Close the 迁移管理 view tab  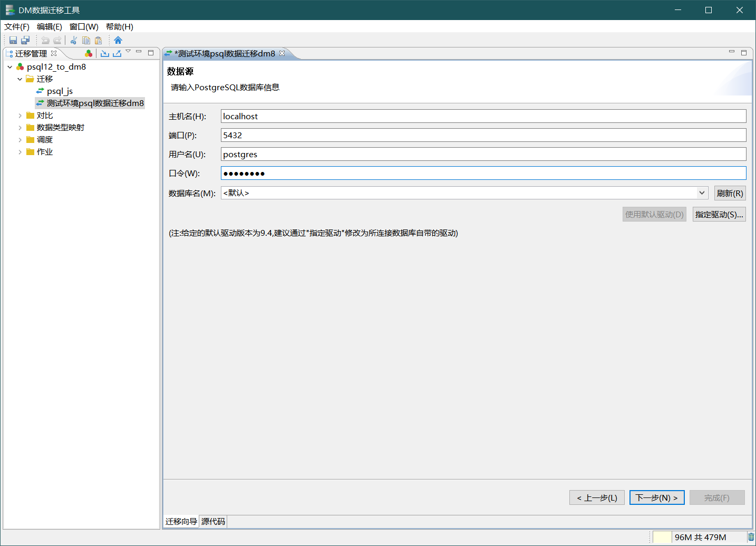click(54, 53)
